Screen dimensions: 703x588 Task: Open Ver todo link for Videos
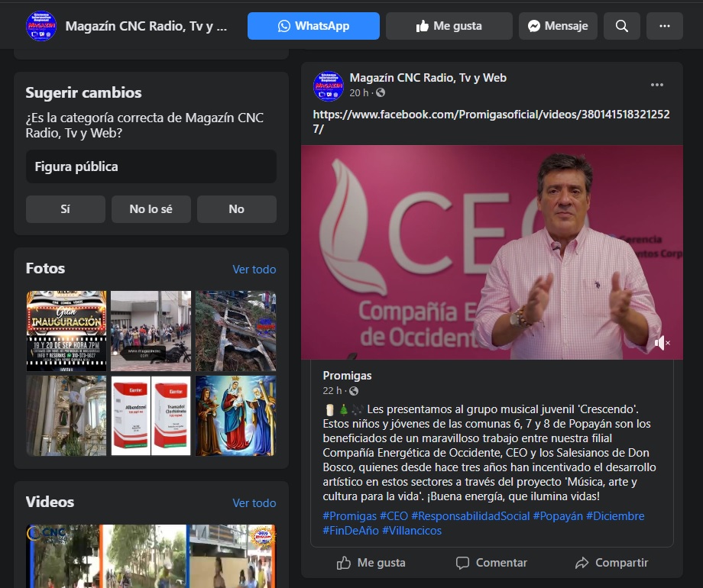pyautogui.click(x=254, y=502)
